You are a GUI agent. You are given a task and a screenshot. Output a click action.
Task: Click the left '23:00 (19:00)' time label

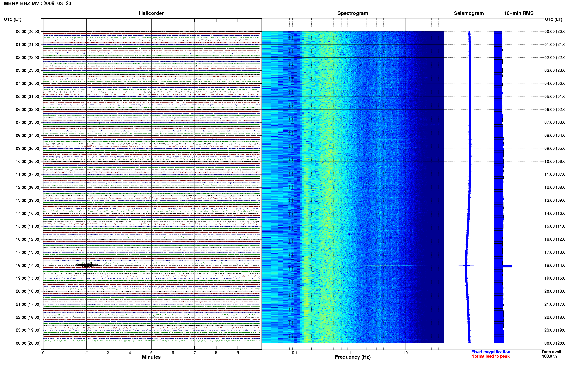coord(28,330)
